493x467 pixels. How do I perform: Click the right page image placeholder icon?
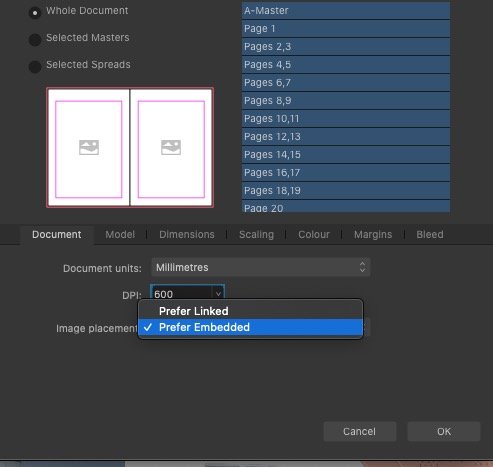[x=171, y=147]
